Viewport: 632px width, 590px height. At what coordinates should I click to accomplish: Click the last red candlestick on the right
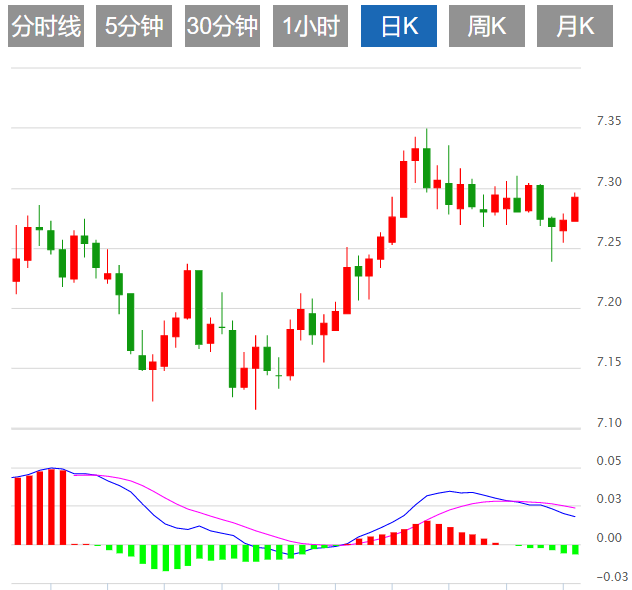pos(575,209)
